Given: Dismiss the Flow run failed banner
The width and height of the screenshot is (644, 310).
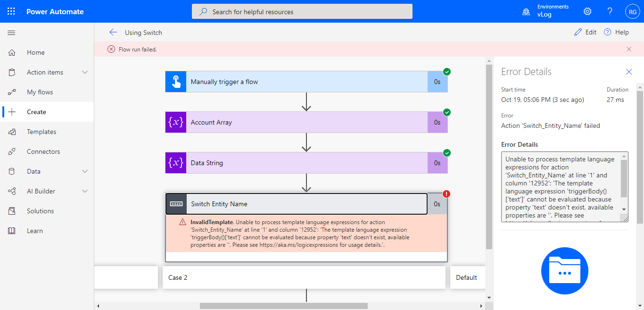Looking at the screenshot, I should pyautogui.click(x=629, y=49).
